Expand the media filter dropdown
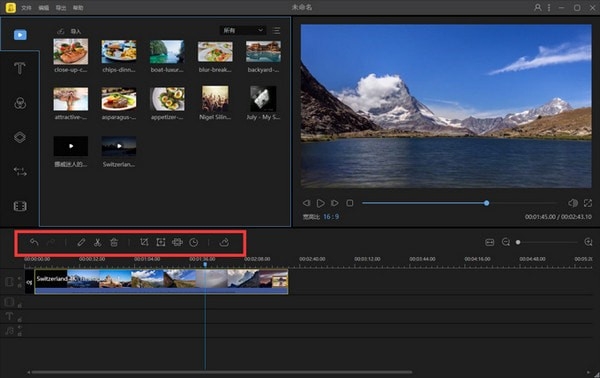600x378 pixels. coord(242,30)
